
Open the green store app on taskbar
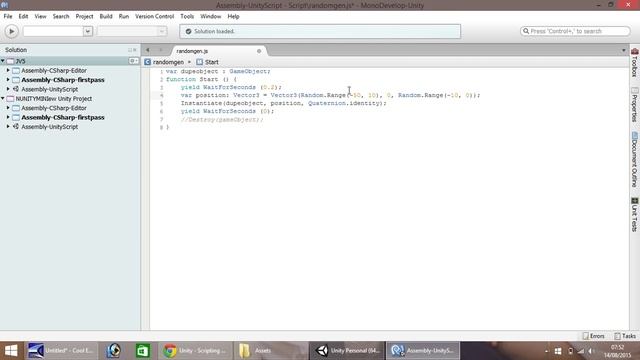pos(142,351)
